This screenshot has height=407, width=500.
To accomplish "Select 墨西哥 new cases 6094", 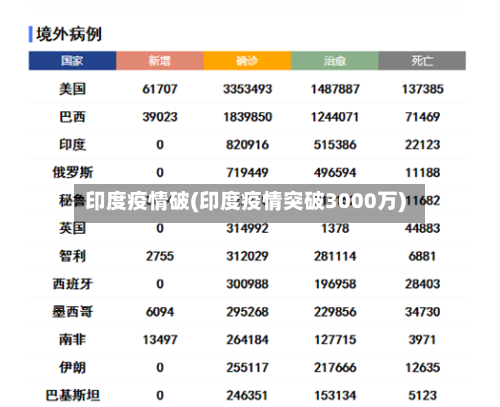I will point(160,312).
